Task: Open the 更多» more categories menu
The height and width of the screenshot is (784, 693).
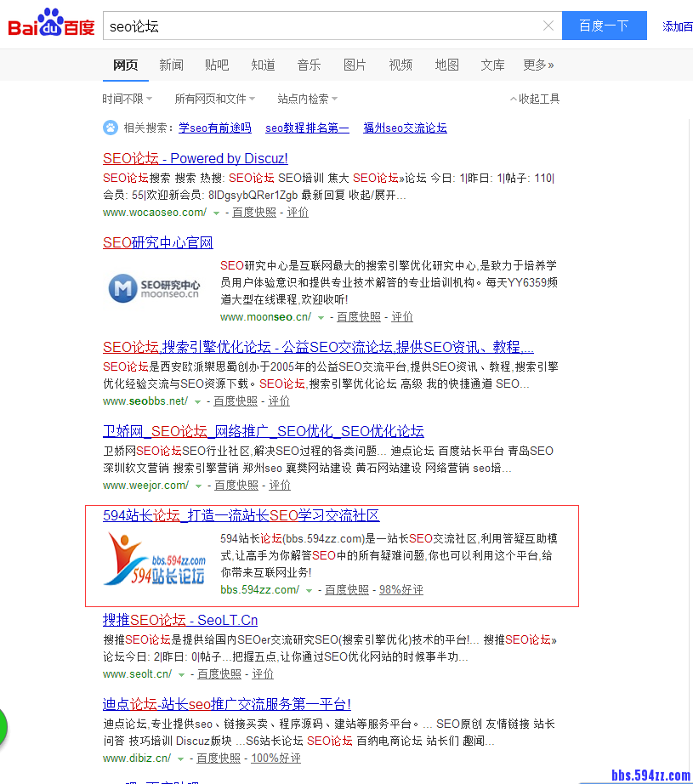Action: [x=538, y=65]
